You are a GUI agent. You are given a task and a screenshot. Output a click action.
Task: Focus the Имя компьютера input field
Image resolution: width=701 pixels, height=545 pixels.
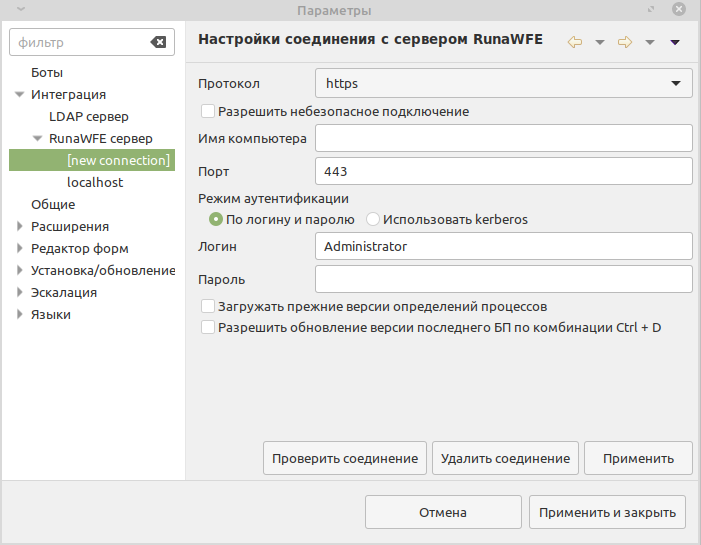point(503,138)
